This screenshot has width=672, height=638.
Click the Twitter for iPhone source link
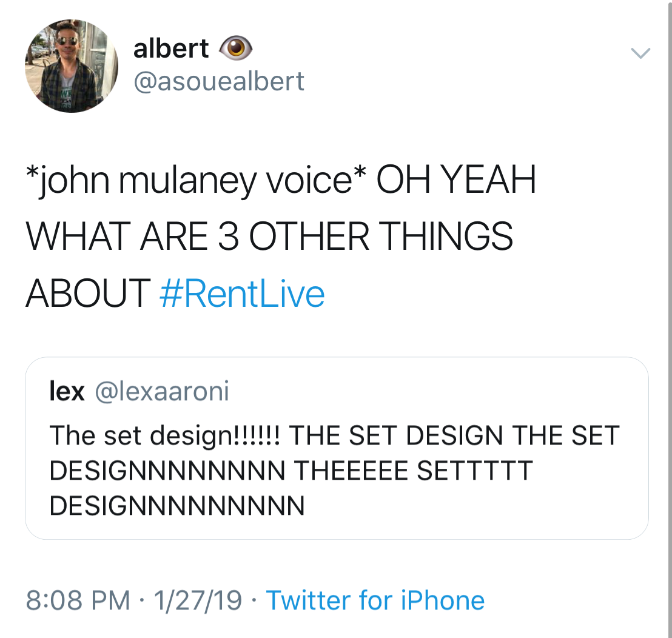375,601
